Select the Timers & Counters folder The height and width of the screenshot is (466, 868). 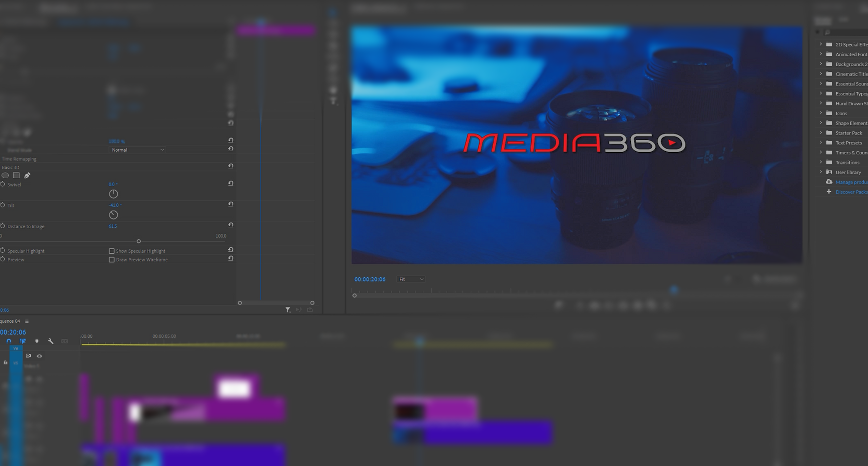[x=851, y=153]
